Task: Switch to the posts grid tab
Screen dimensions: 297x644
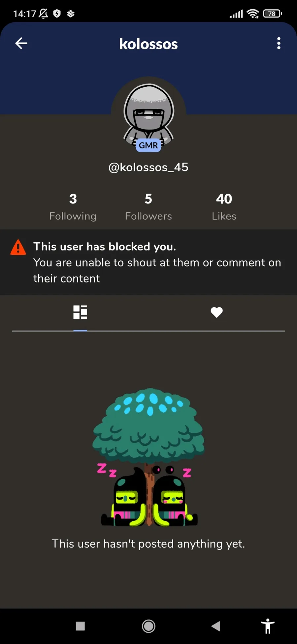Action: click(80, 312)
